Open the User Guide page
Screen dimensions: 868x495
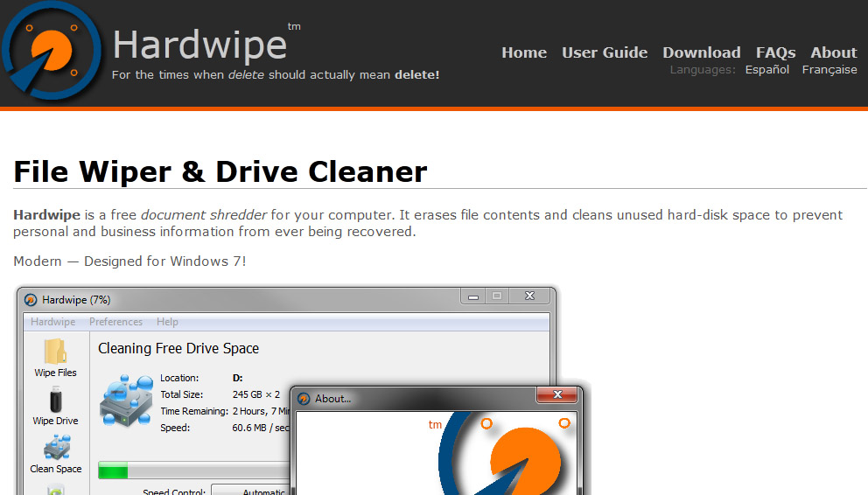pos(605,52)
